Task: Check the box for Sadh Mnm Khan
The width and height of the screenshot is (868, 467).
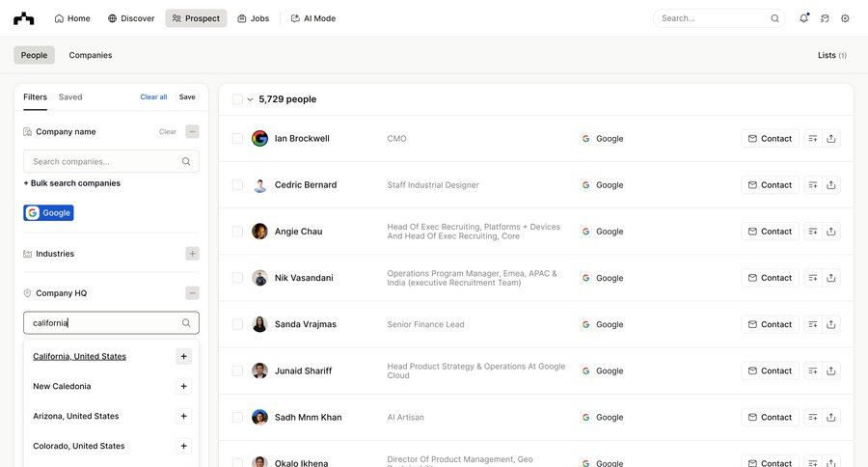Action: click(x=237, y=417)
